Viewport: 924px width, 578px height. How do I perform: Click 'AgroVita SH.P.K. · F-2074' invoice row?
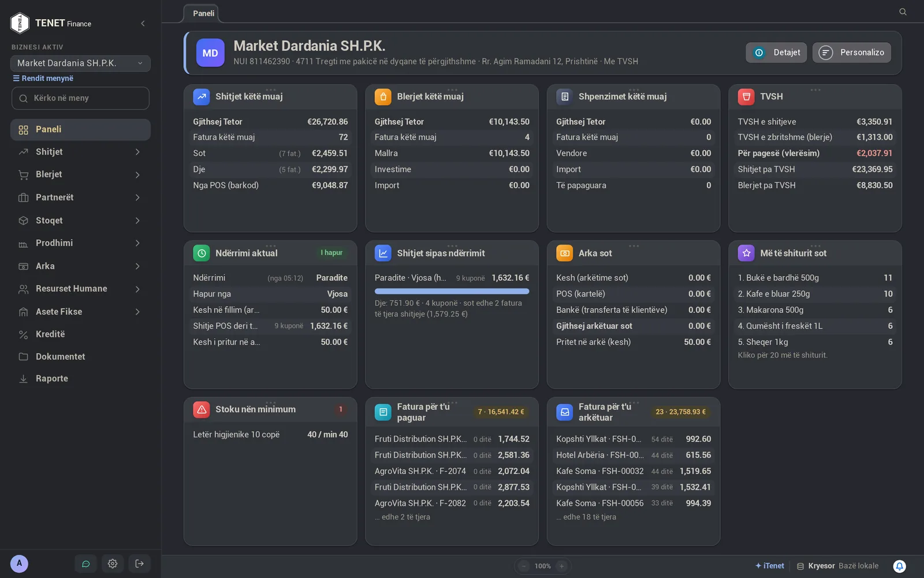coord(452,471)
